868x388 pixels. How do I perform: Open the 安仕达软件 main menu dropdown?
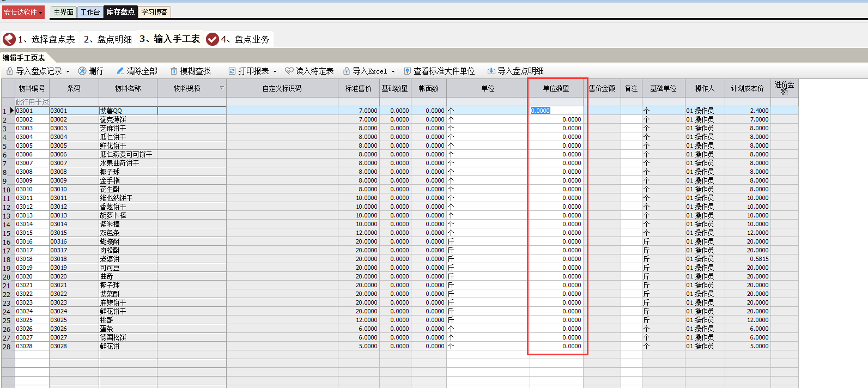point(23,12)
